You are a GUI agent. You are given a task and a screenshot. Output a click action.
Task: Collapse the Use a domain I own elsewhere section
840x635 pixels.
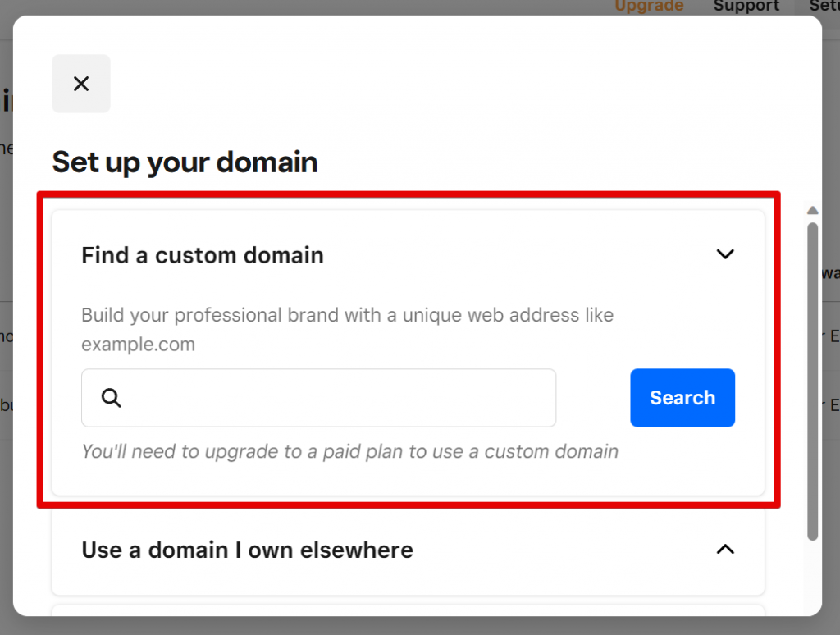724,550
